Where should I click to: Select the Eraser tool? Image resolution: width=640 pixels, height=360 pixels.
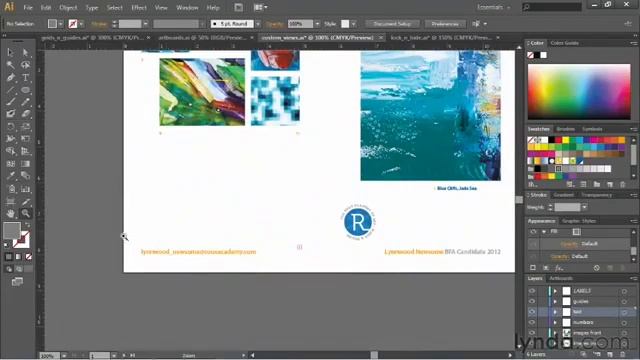(25, 114)
